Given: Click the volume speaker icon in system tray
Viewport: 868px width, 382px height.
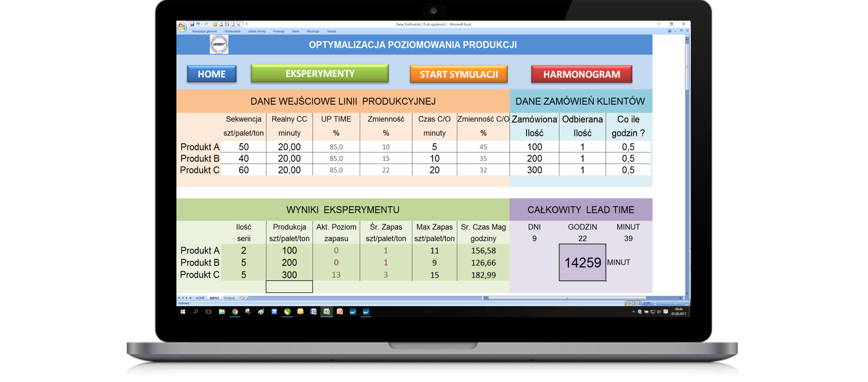Looking at the screenshot, I should coord(659,311).
